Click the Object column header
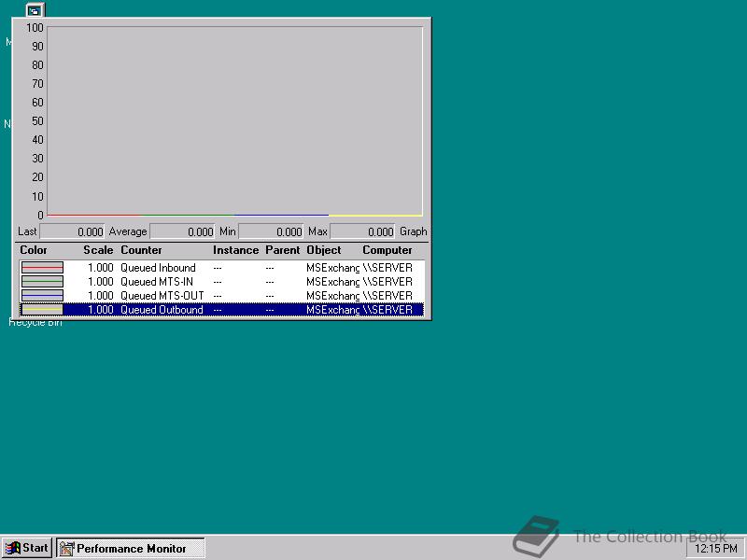 click(x=324, y=250)
